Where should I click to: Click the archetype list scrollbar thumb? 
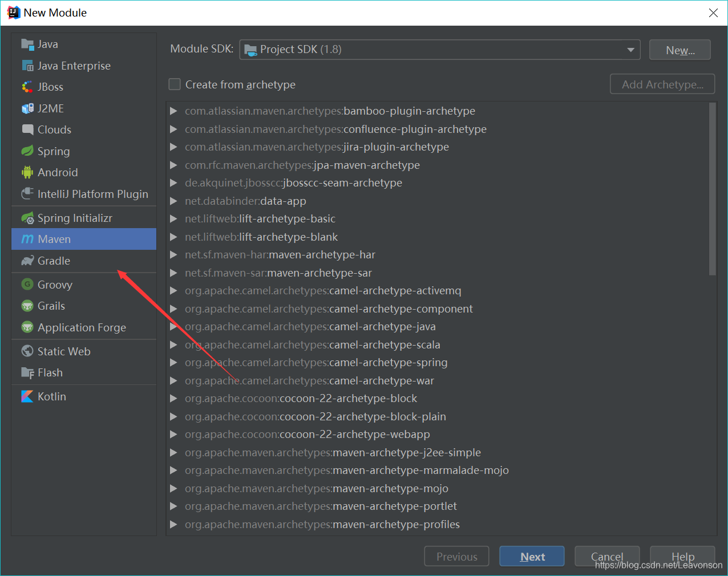pos(712,189)
